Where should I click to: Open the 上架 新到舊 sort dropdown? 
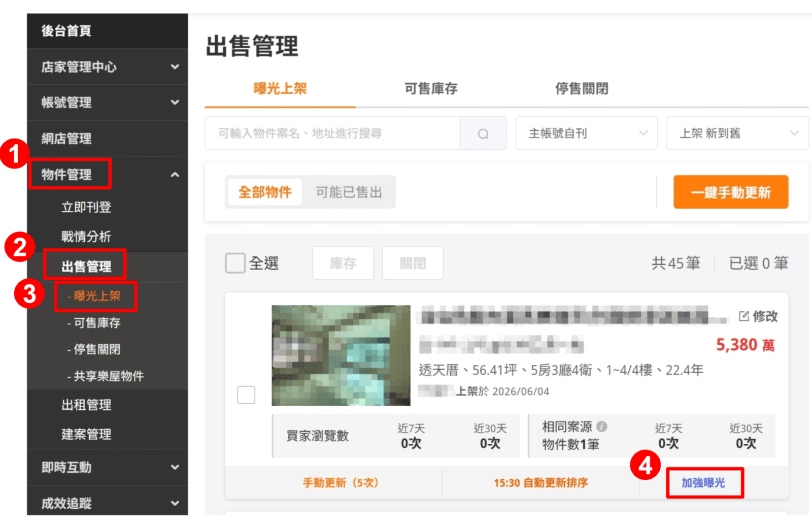(737, 133)
